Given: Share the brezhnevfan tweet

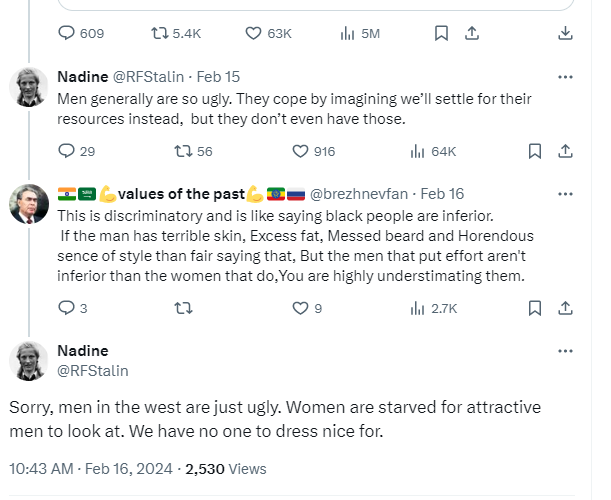Looking at the screenshot, I should tap(565, 309).
